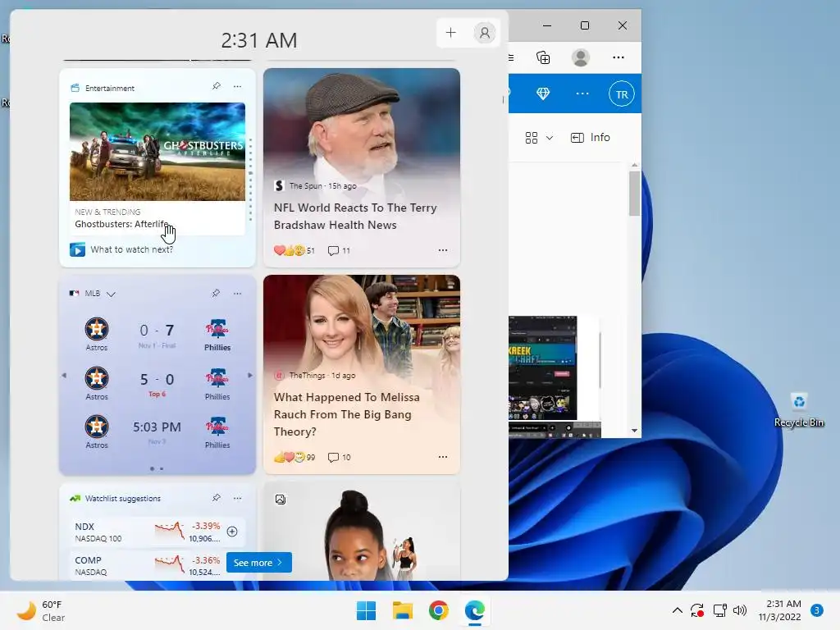Open NFL World Reacts Terry Bradshaw headline
The width and height of the screenshot is (840, 630).
[355, 217]
